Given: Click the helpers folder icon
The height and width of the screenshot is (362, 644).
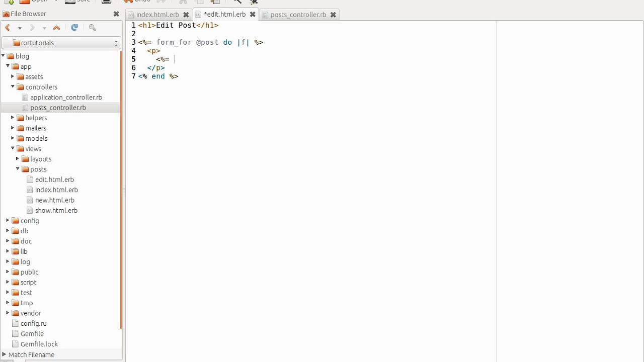Looking at the screenshot, I should tap(21, 118).
